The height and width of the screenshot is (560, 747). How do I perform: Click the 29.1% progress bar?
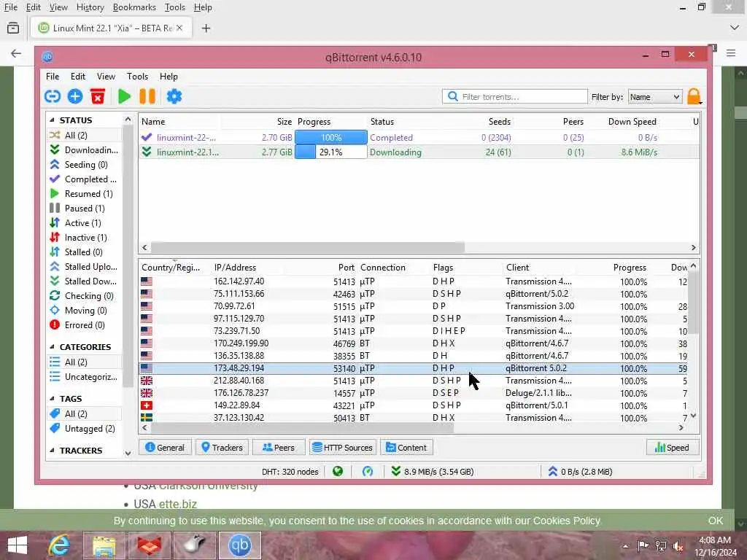pos(331,152)
